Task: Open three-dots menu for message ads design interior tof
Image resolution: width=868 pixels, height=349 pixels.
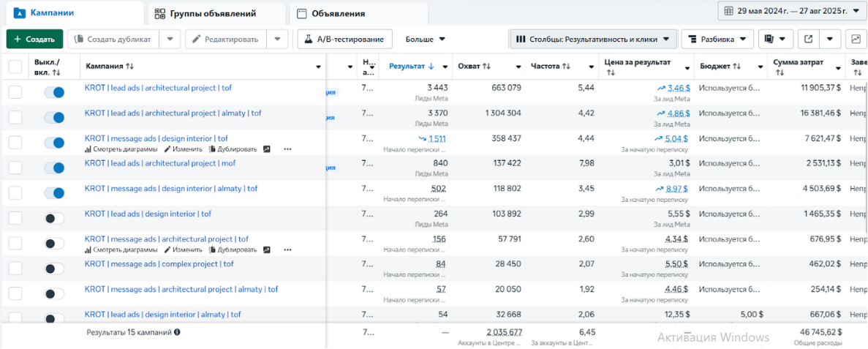Action: click(x=287, y=149)
